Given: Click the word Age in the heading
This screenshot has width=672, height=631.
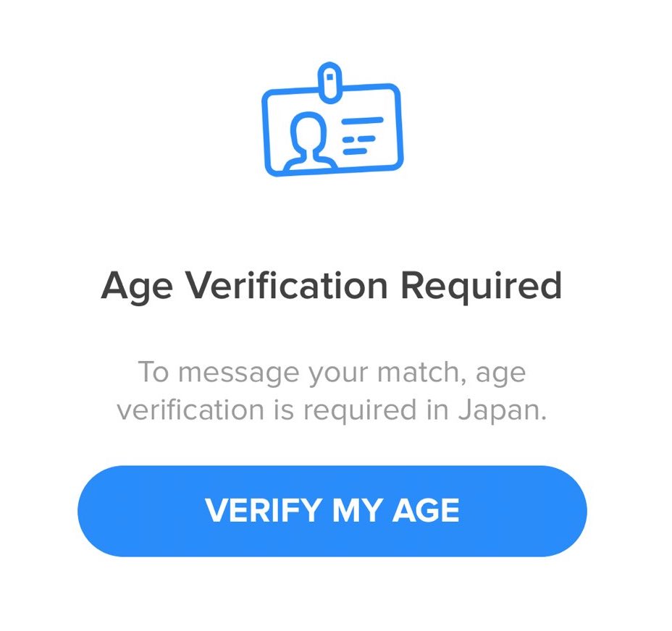Looking at the screenshot, I should point(136,288).
